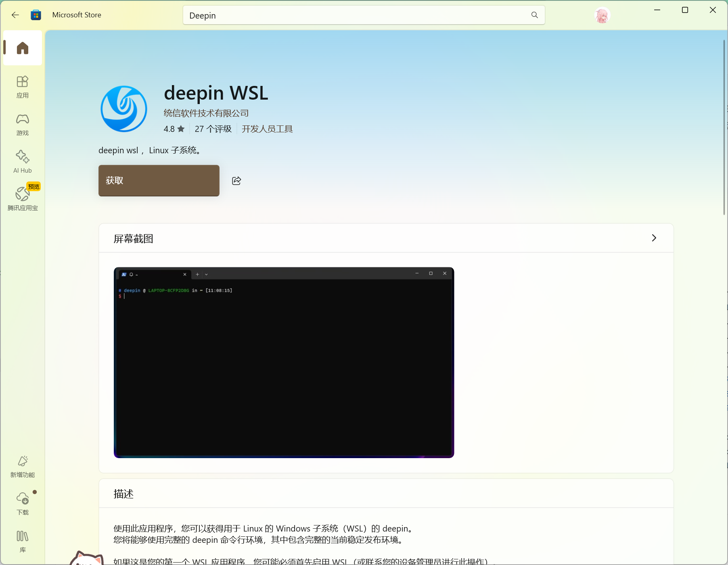This screenshot has height=565, width=728.
Task: View the 27 个评级 ratings
Action: pos(213,129)
